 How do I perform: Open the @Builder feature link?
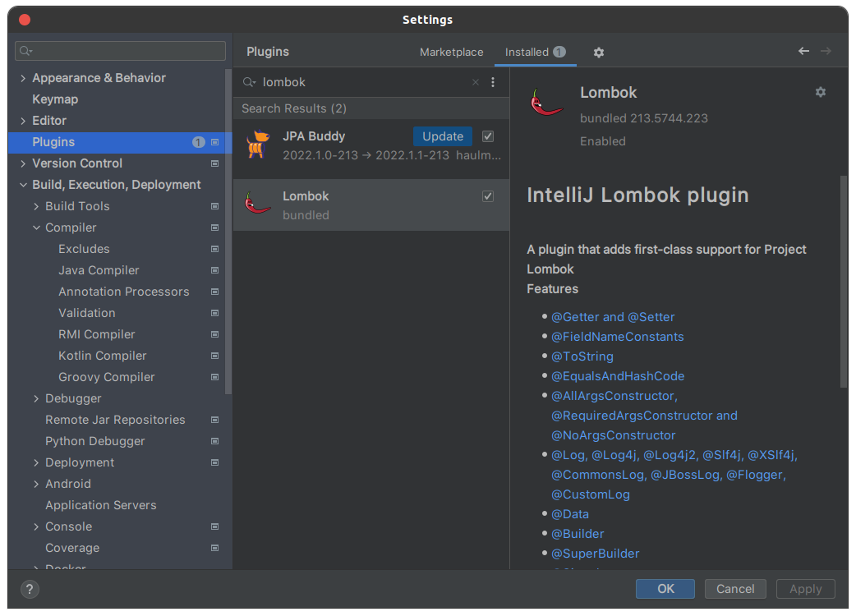578,534
